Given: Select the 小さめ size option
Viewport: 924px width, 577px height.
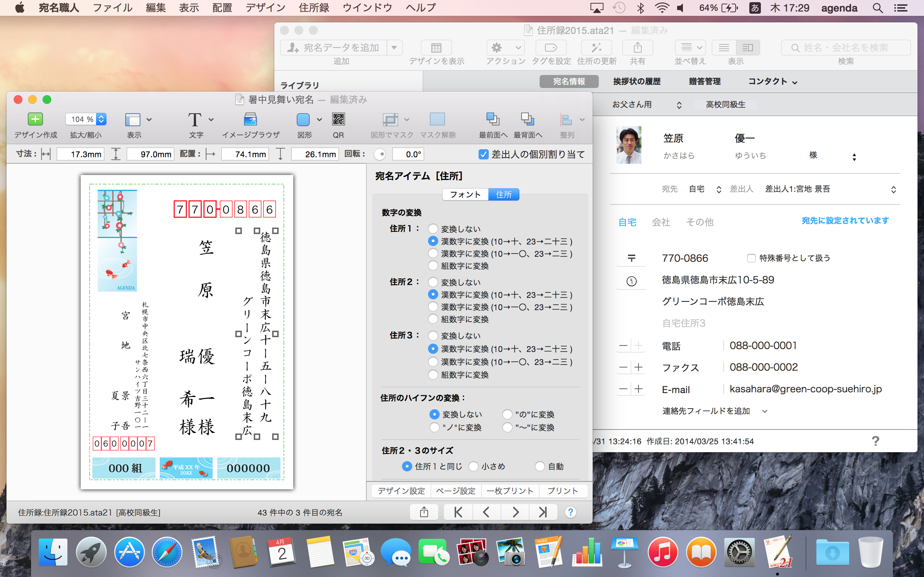Looking at the screenshot, I should (x=474, y=466).
